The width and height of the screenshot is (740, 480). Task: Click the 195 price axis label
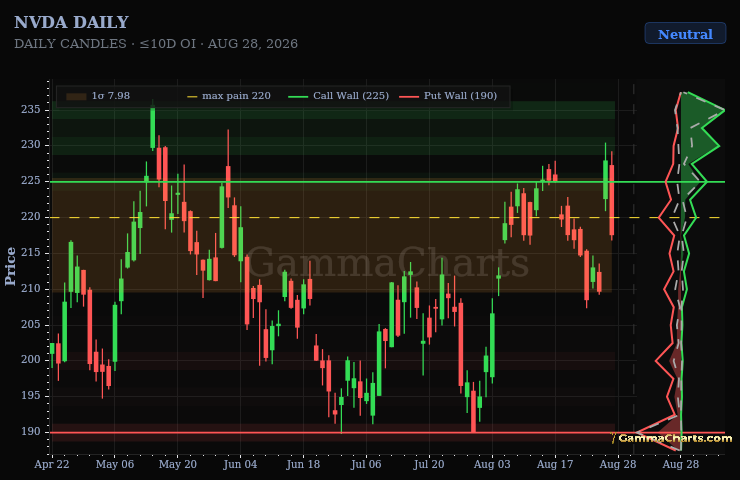(x=30, y=396)
